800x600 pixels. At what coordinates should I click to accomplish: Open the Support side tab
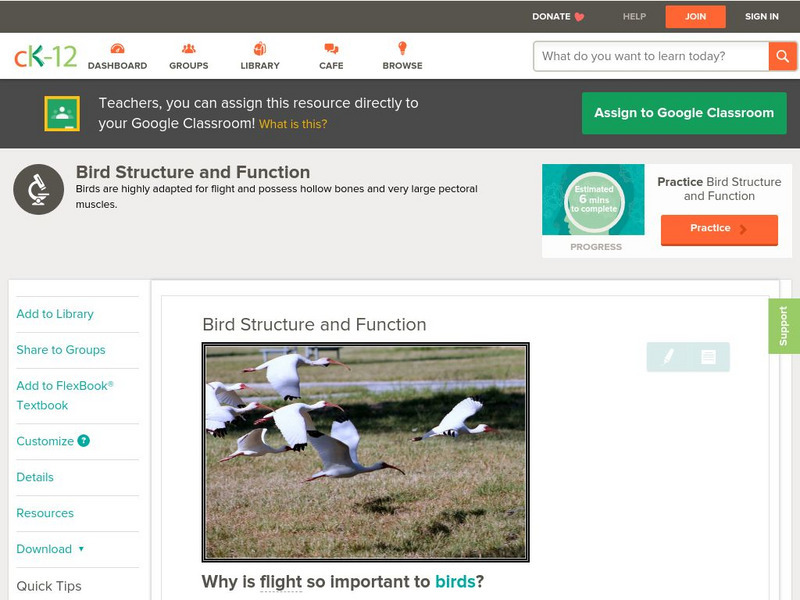[x=784, y=326]
